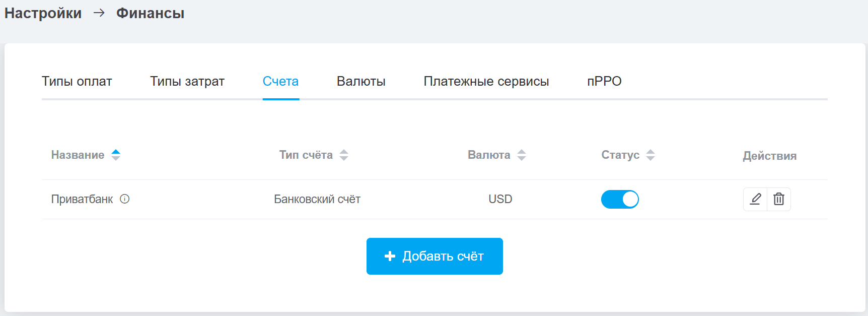Image resolution: width=868 pixels, height=316 pixels.
Task: Open the Платежные сервисы tab
Action: 486,81
